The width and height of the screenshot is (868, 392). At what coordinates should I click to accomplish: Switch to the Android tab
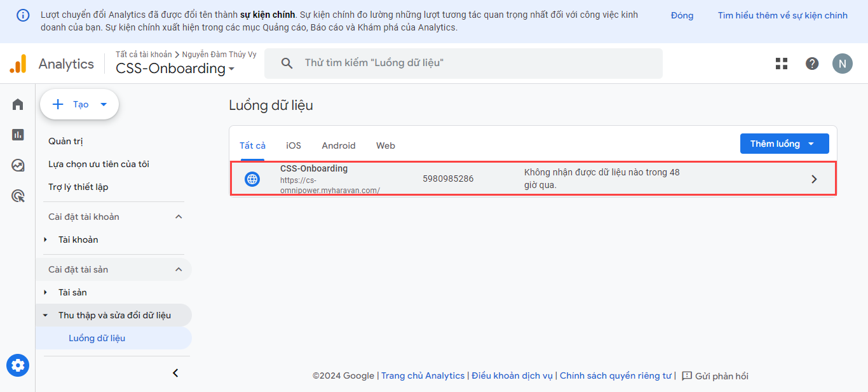339,145
